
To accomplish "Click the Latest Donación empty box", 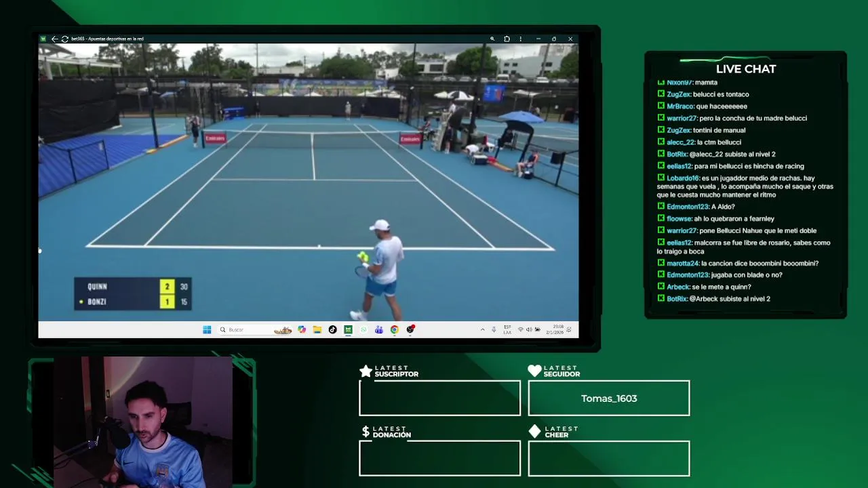I will pyautogui.click(x=439, y=458).
